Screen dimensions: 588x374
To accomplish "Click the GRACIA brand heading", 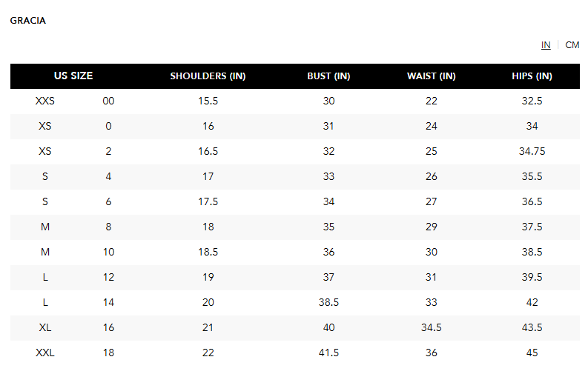I will [x=28, y=21].
